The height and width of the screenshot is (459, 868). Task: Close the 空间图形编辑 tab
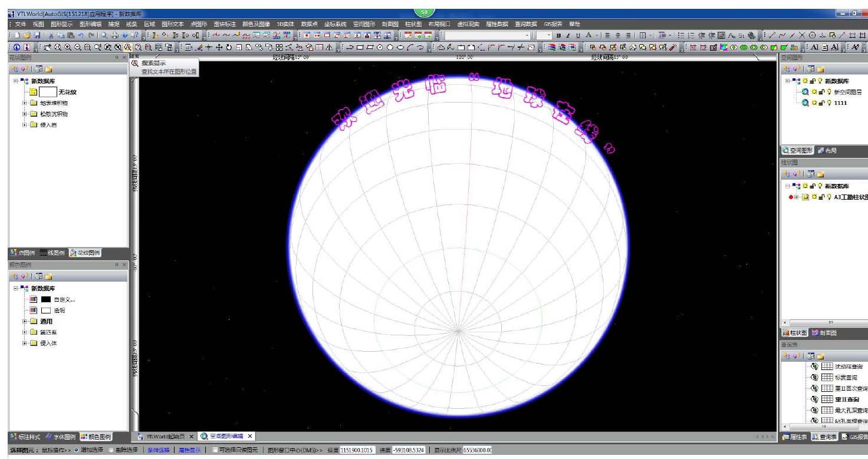coord(250,436)
